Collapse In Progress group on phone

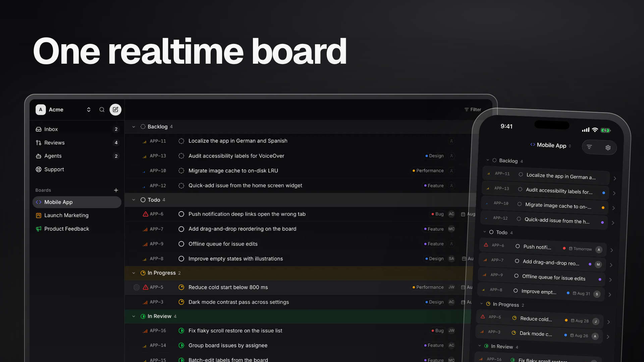pyautogui.click(x=482, y=304)
